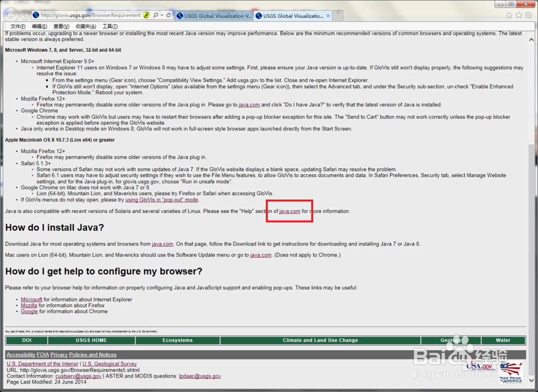This screenshot has width=538, height=392.
Task: Open the U.S. Geological Survey link
Action: (109, 364)
